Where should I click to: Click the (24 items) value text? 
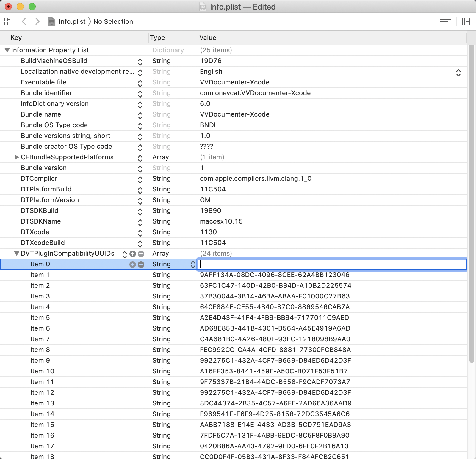(x=216, y=254)
